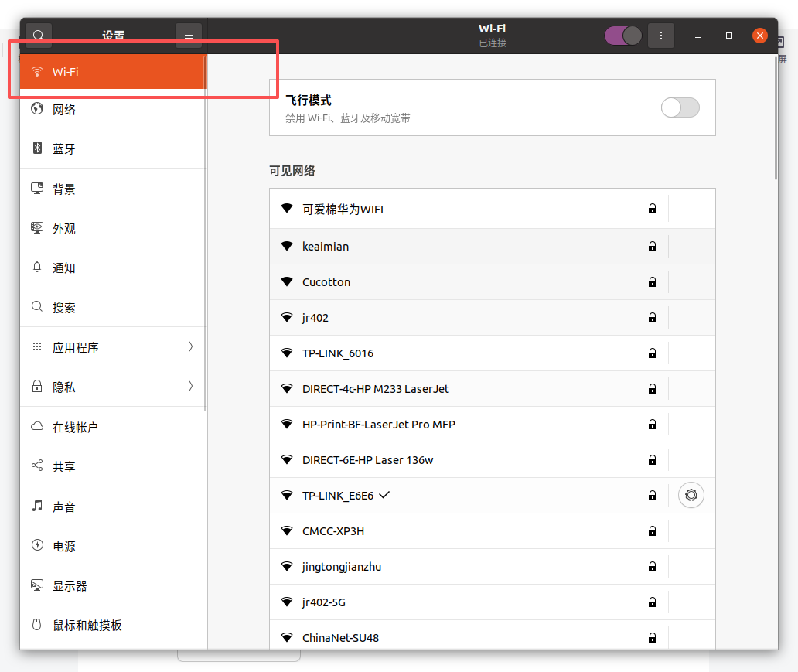Connect to the 可爱棉华为WIFI network
This screenshot has height=672, width=798.
tap(492, 209)
